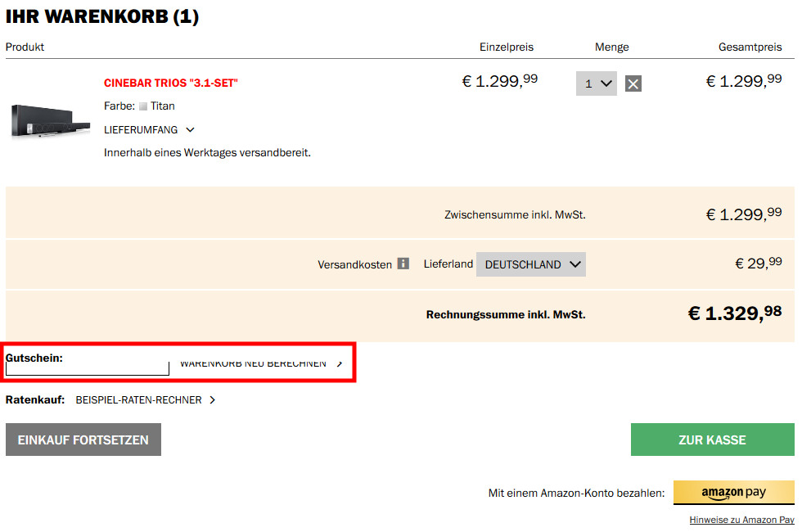Select the Titan color swatch
Screen dimensions: 802x532
point(143,106)
